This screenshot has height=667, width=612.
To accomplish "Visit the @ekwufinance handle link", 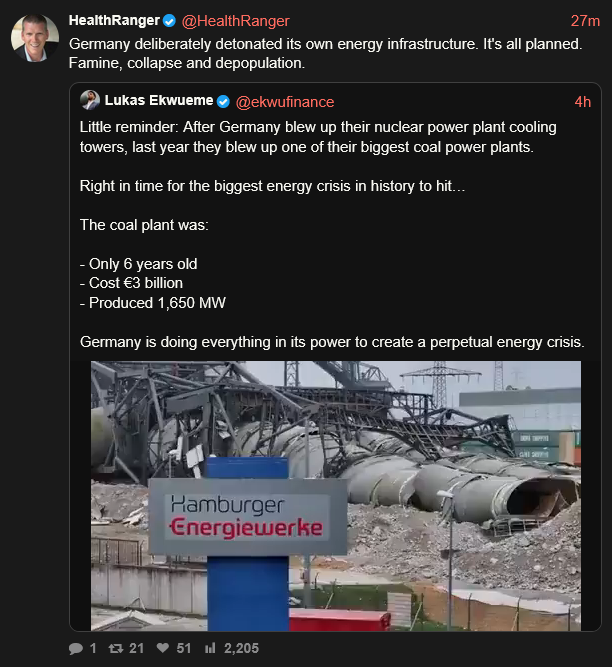I will (284, 102).
